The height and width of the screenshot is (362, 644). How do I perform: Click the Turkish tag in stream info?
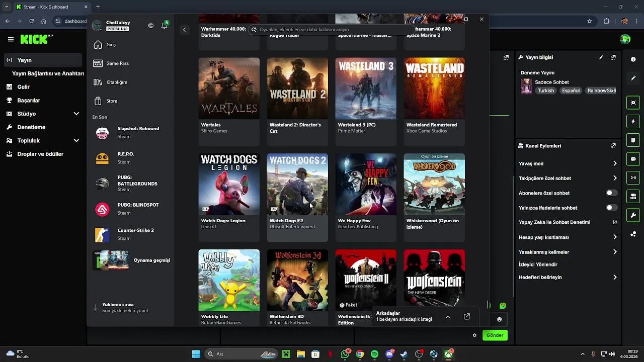coord(545,90)
